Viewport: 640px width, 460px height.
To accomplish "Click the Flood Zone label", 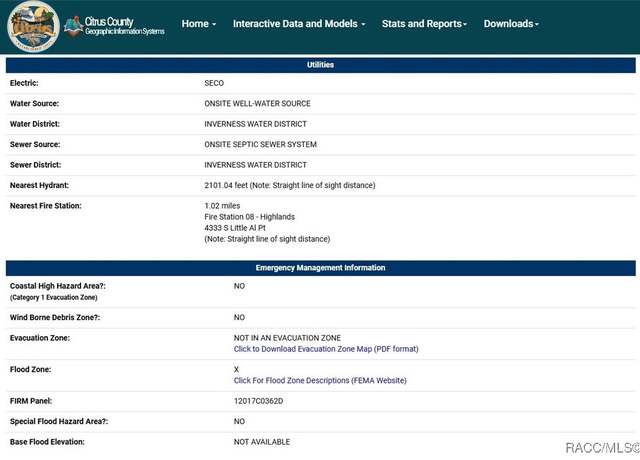I will [30, 369].
